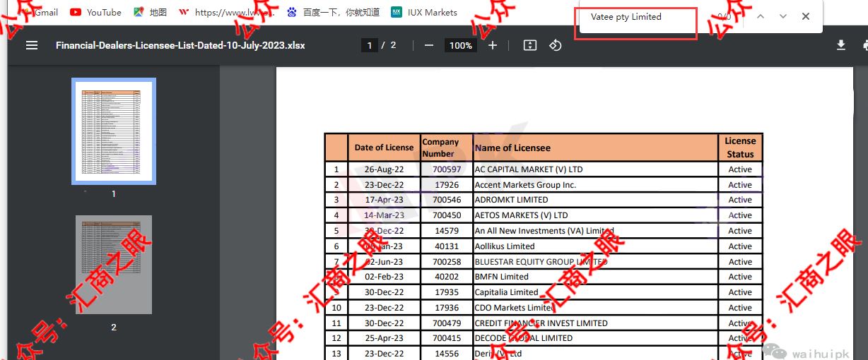Go to previous search result
This screenshot has width=868, height=360.
click(761, 16)
